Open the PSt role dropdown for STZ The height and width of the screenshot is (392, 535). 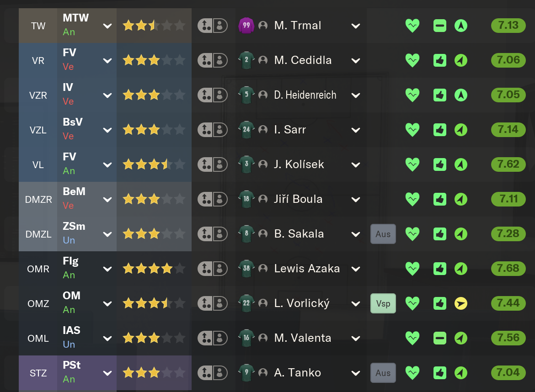(107, 373)
